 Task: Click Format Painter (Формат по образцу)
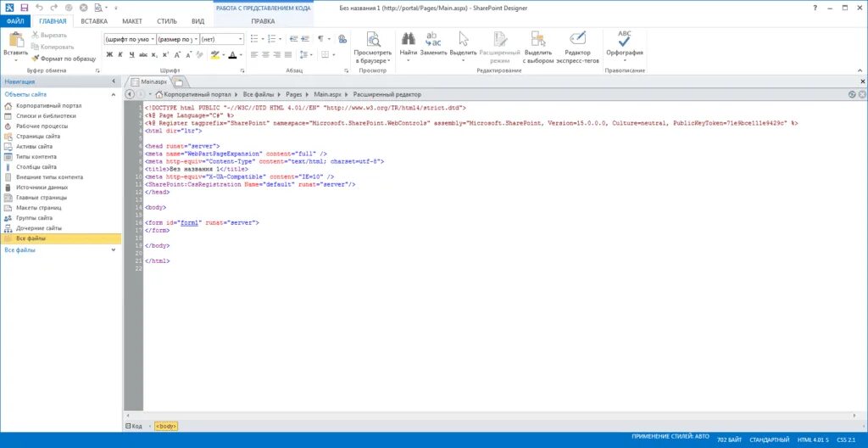click(64, 59)
